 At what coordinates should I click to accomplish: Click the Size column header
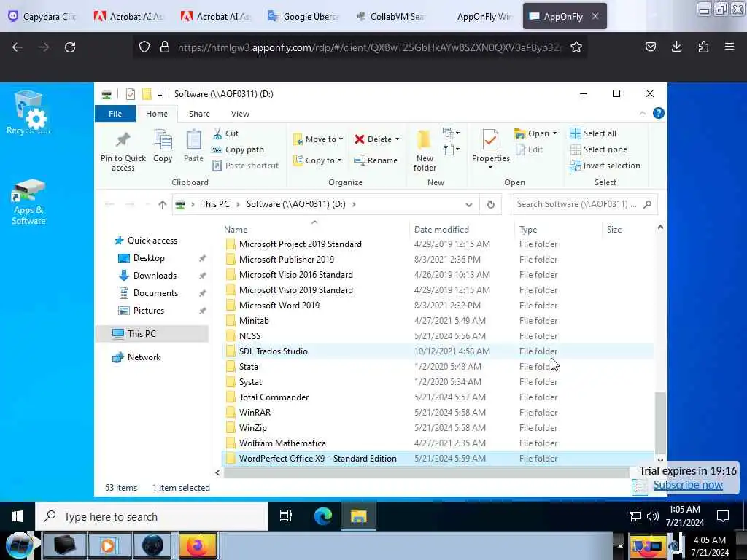point(614,230)
